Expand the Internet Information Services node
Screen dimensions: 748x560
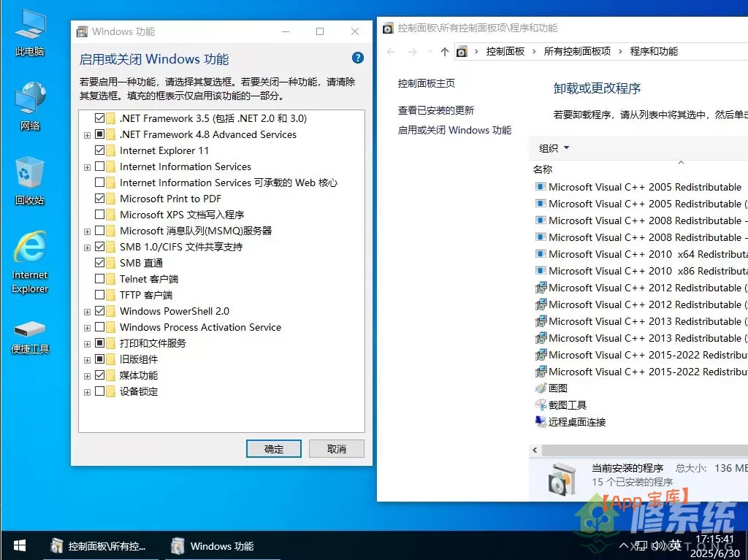[88, 167]
